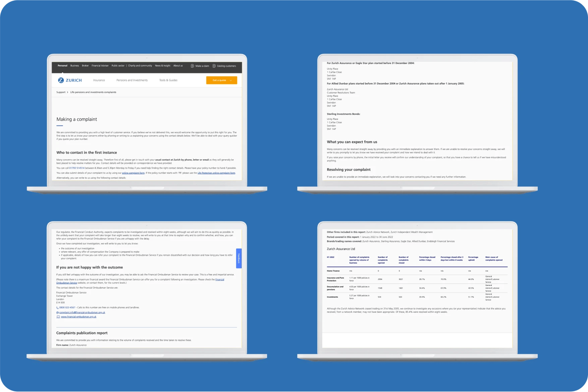Image resolution: width=588 pixels, height=392 pixels.
Task: Open Charity and community
Action: pyautogui.click(x=140, y=66)
